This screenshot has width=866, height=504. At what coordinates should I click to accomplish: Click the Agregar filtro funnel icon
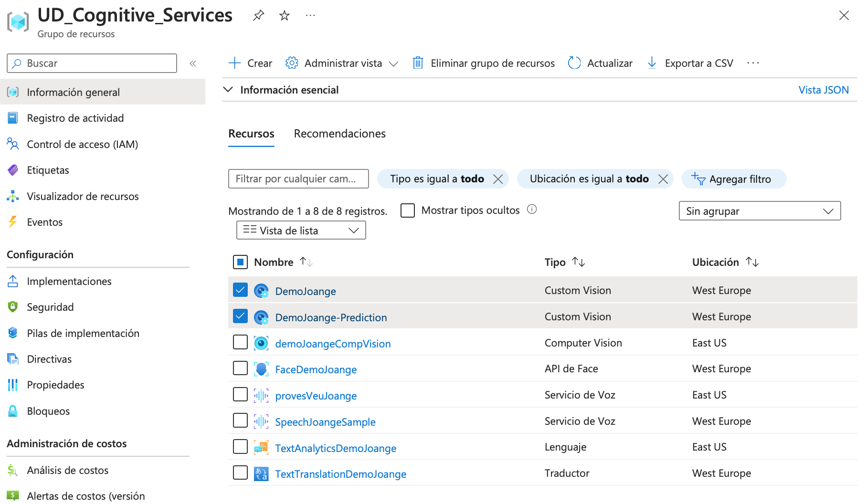698,179
